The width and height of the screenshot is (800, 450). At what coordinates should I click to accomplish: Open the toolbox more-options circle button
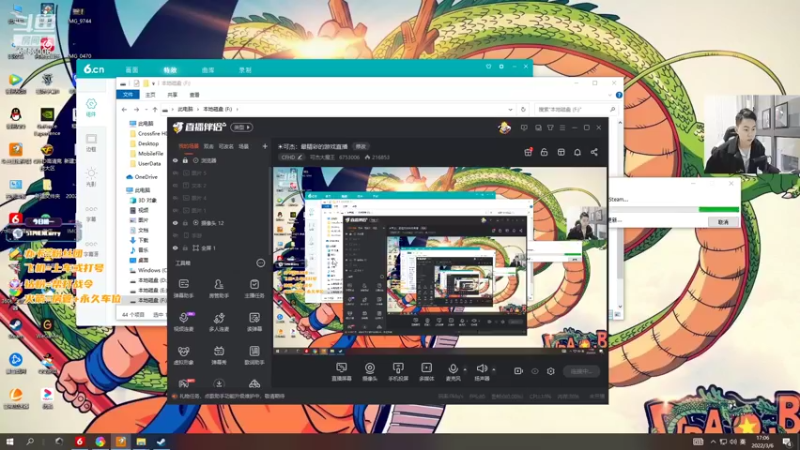(x=261, y=263)
